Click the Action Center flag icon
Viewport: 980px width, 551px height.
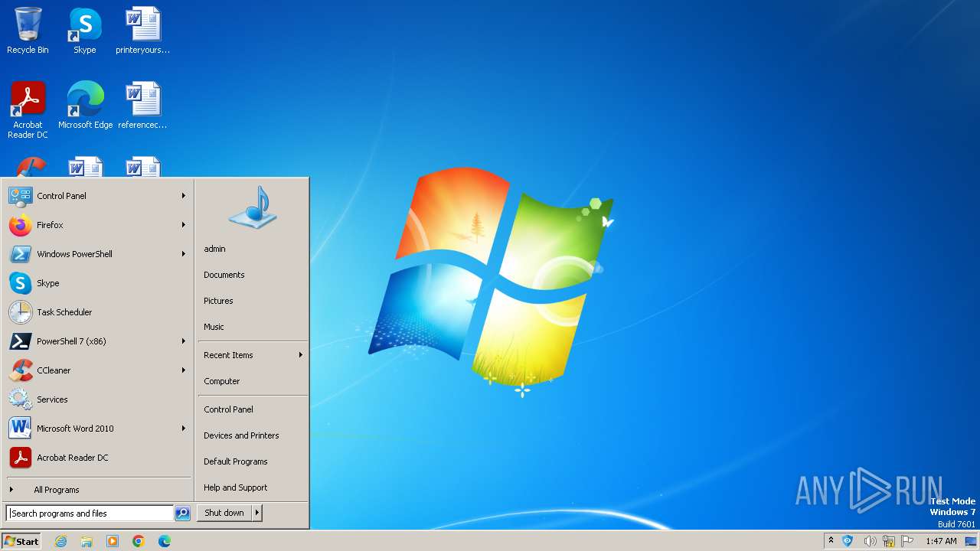[x=908, y=541]
